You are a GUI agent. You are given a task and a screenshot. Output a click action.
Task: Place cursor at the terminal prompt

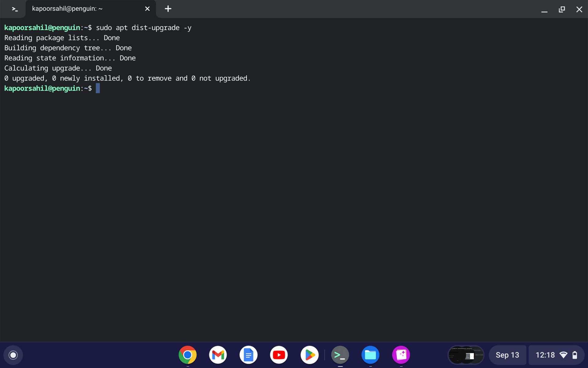click(97, 88)
